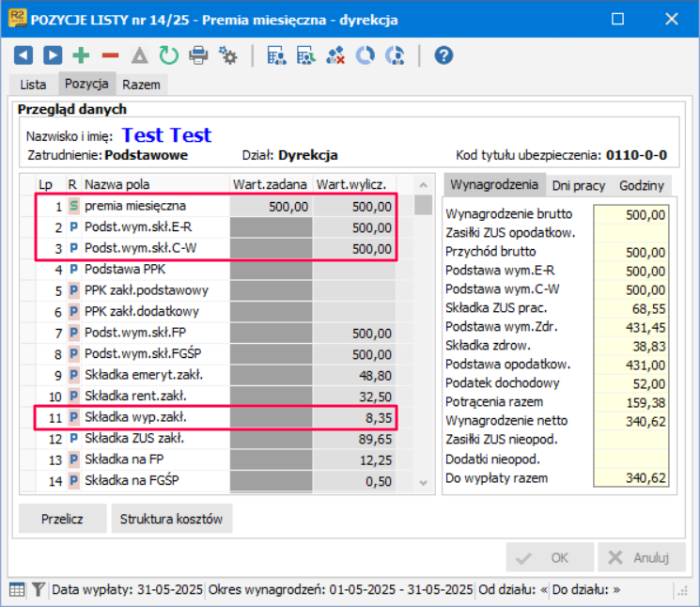The height and width of the screenshot is (607, 700).
Task: Add a new position with green plus
Action: pos(81,55)
